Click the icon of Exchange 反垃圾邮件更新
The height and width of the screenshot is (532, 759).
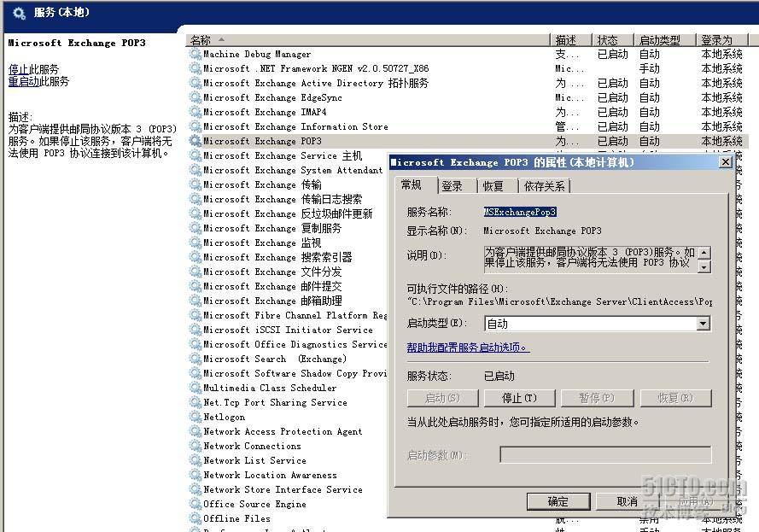click(x=195, y=213)
